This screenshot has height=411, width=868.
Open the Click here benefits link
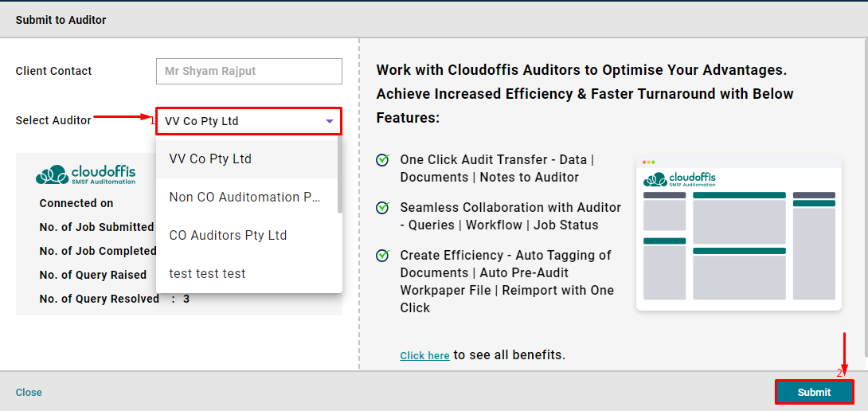(x=424, y=355)
